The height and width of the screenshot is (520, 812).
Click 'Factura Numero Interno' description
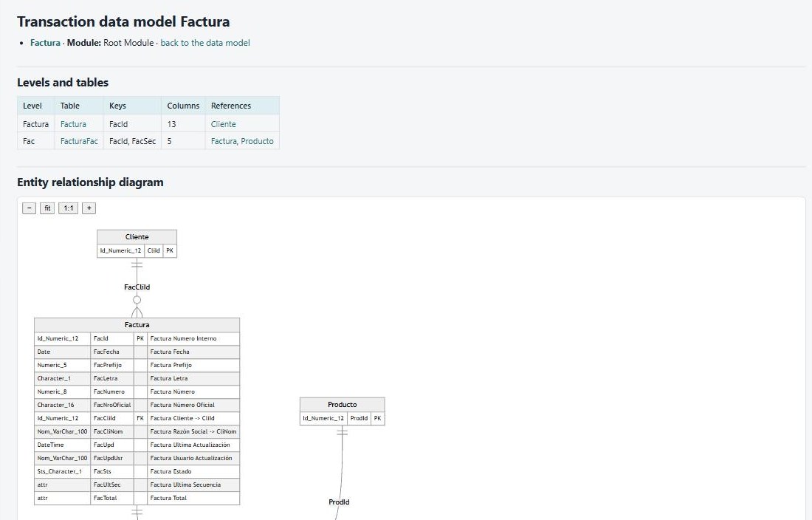tap(183, 339)
